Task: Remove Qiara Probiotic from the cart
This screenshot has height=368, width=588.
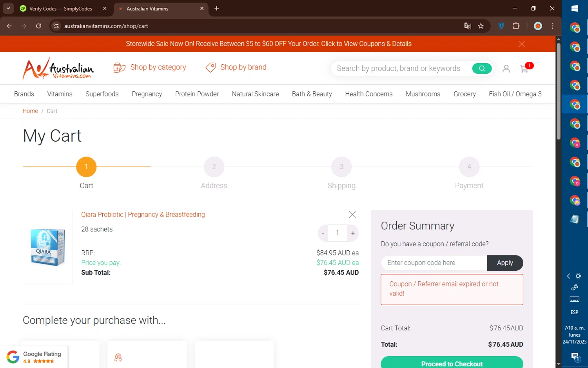Action: click(352, 215)
